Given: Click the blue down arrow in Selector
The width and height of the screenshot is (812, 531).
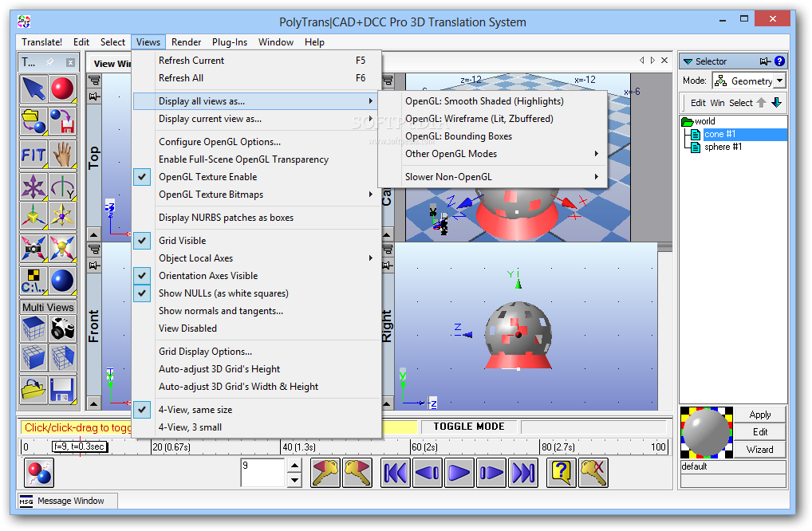Looking at the screenshot, I should coord(776,103).
